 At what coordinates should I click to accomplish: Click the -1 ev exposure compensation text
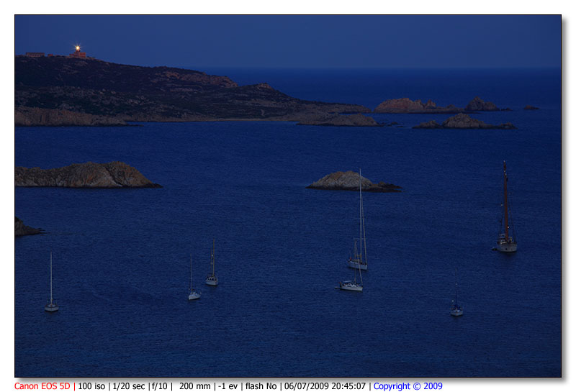[230, 386]
